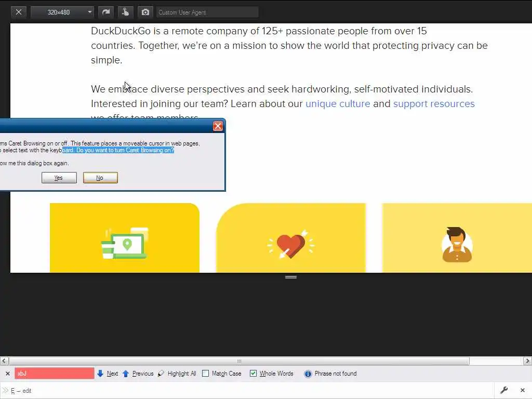The image size is (532, 399).
Task: Click the DuckDuckGo remote company paragraph
Action: (289, 46)
